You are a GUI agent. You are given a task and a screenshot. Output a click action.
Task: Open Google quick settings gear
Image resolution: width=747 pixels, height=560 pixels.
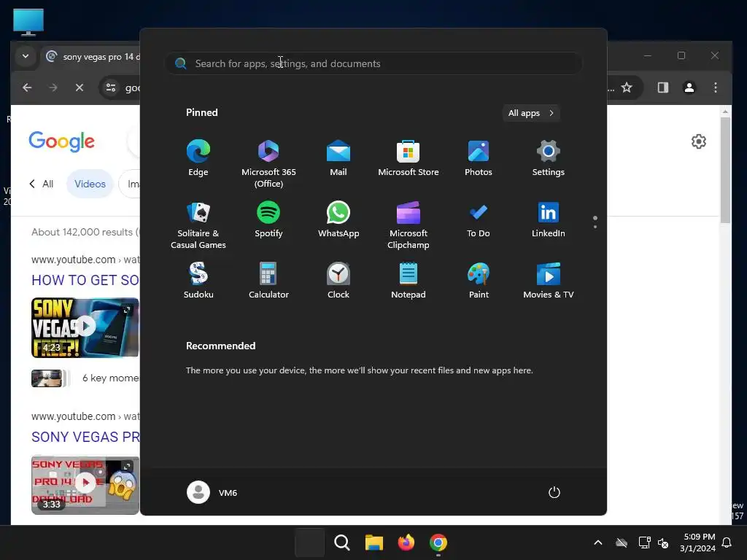[x=698, y=141]
